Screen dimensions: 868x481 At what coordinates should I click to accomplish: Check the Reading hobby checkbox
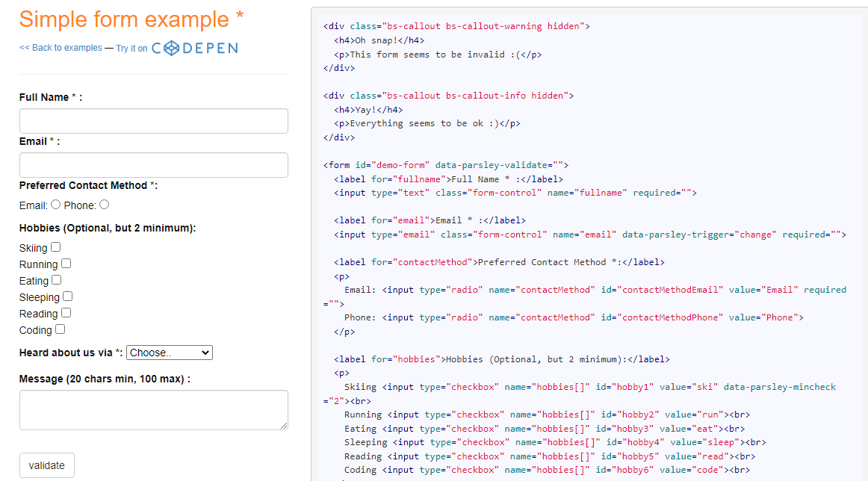coord(66,313)
